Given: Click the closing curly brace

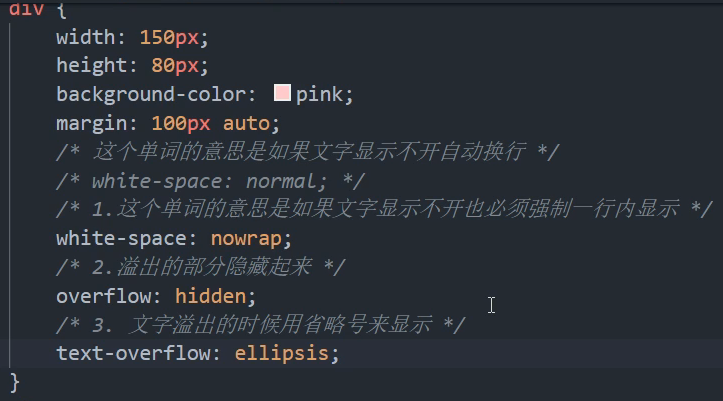Looking at the screenshot, I should click(15, 383).
